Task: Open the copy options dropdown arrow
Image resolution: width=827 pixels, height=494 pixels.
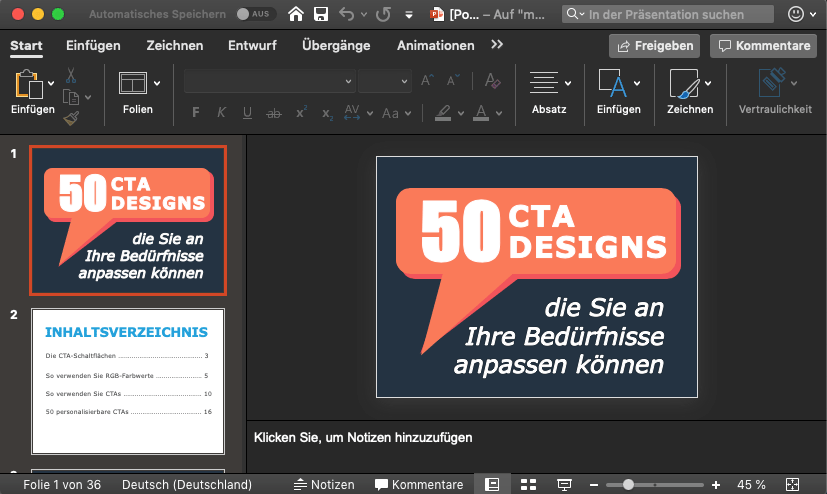Action: coord(88,98)
